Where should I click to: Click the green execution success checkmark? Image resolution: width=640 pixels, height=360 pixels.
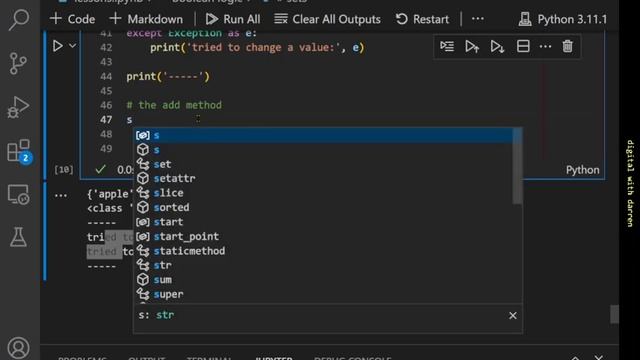100,169
